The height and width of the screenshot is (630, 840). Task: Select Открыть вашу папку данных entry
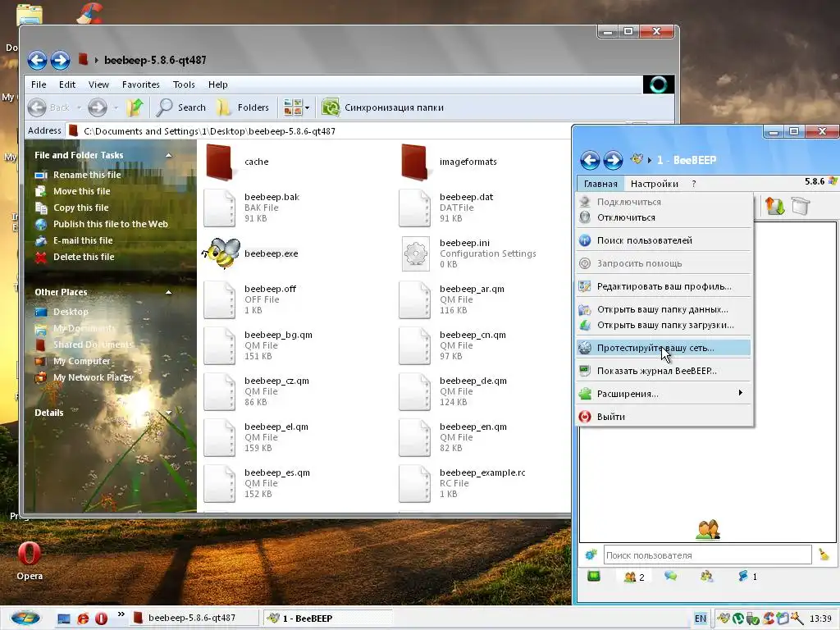pos(664,309)
